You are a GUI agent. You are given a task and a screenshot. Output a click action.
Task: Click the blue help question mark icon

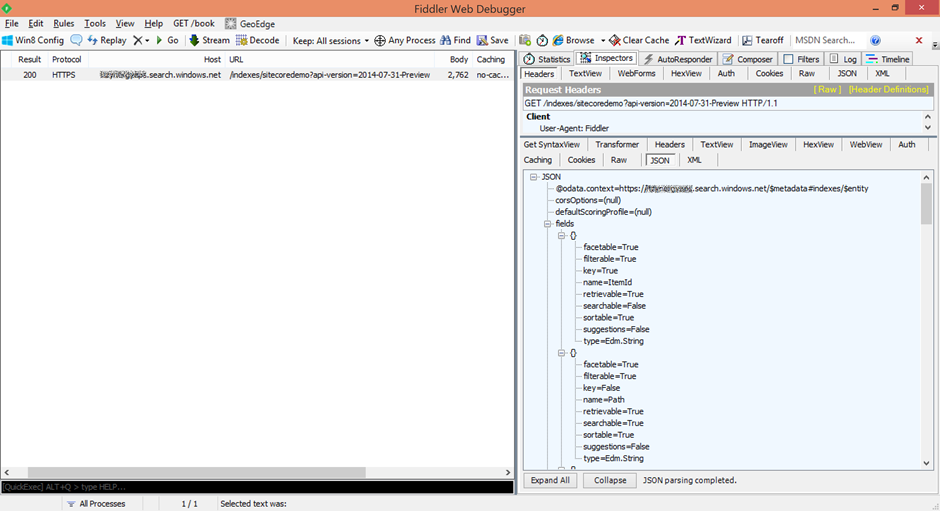coord(875,40)
